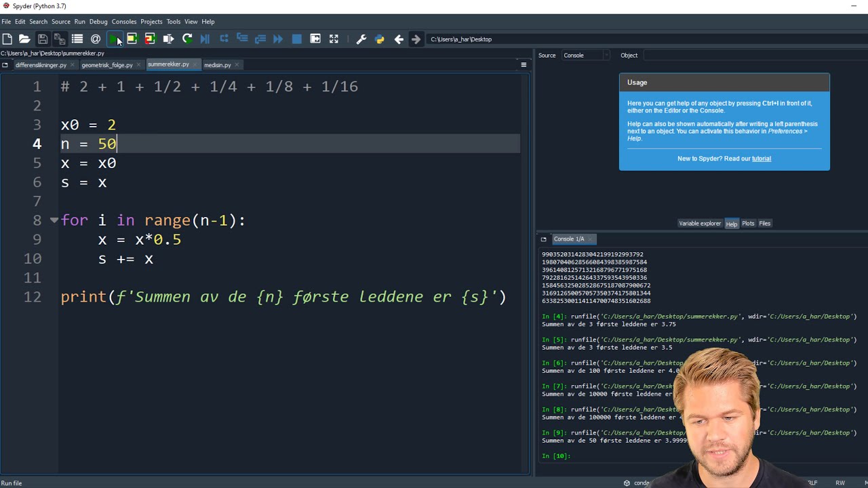Open file using the folder icon
Viewport: 868px width, 488px height.
coord(24,39)
